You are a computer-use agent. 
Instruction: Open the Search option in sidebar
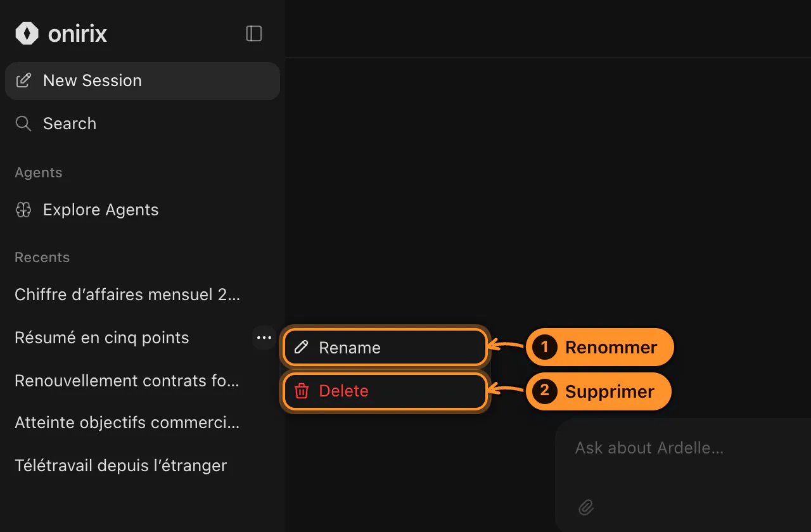[x=143, y=123]
